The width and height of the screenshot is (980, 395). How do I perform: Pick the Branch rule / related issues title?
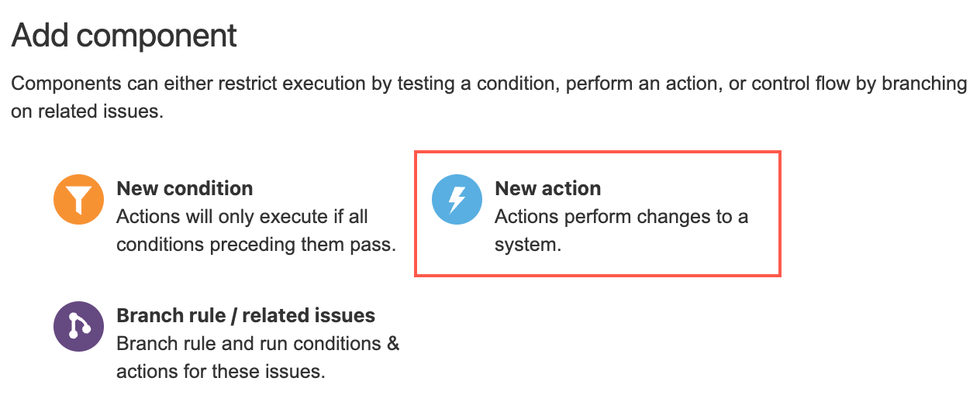pos(246,315)
